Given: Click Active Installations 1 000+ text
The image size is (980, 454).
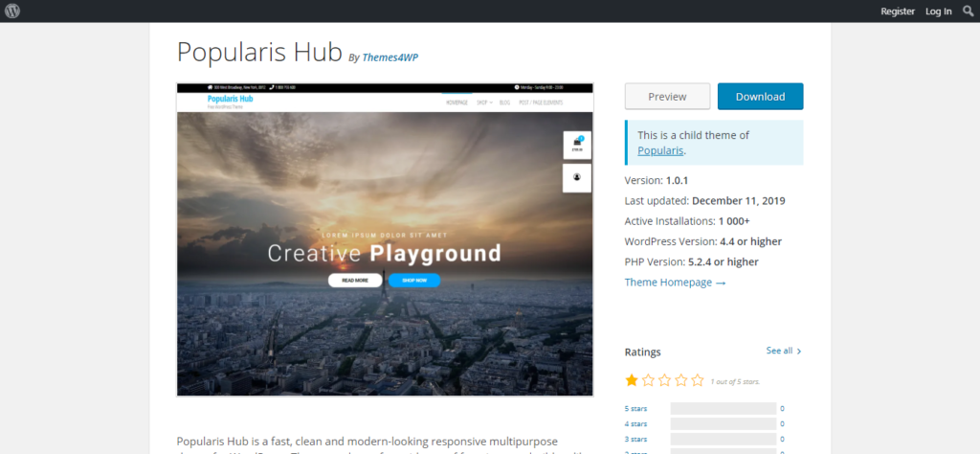Looking at the screenshot, I should click(x=687, y=220).
